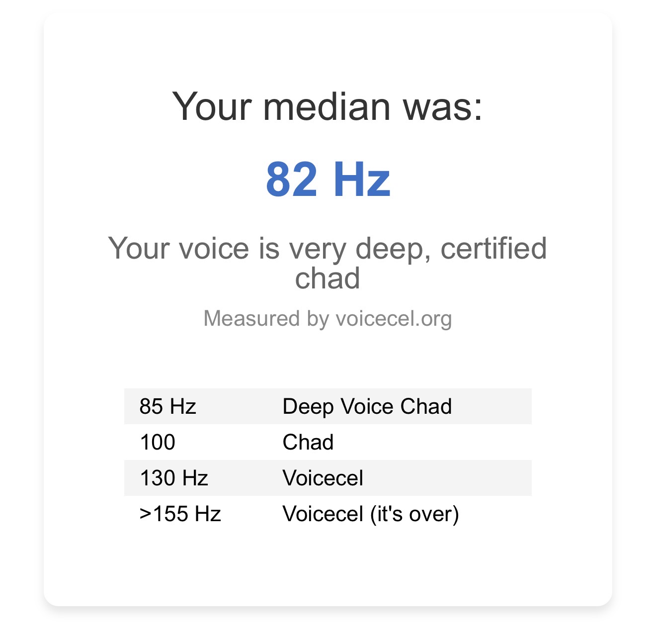
Task: Click "Your" at the heading's start
Action: click(211, 106)
